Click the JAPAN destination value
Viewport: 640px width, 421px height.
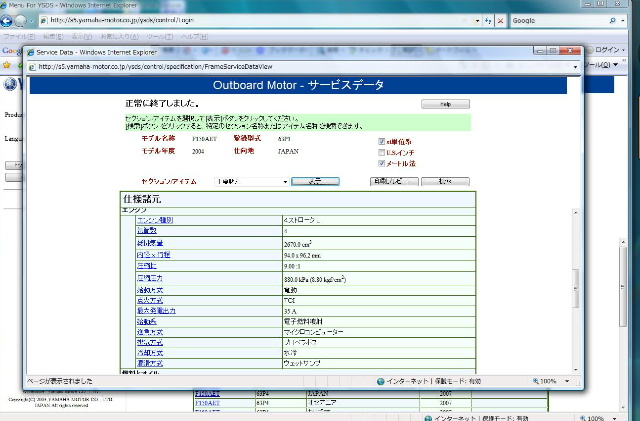click(x=288, y=151)
